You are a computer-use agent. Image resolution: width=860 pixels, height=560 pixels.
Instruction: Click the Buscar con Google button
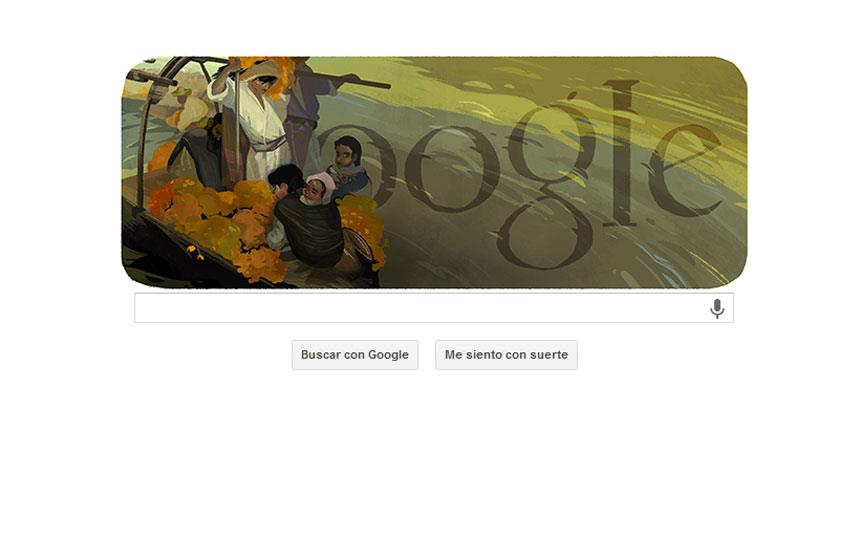355,355
